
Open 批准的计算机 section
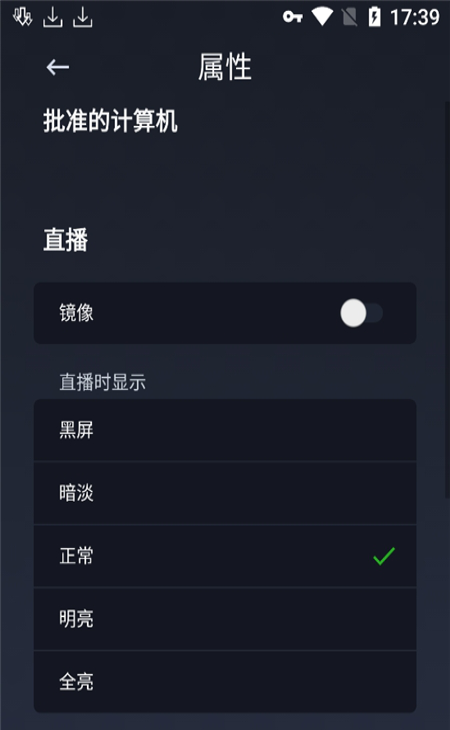tap(110, 121)
